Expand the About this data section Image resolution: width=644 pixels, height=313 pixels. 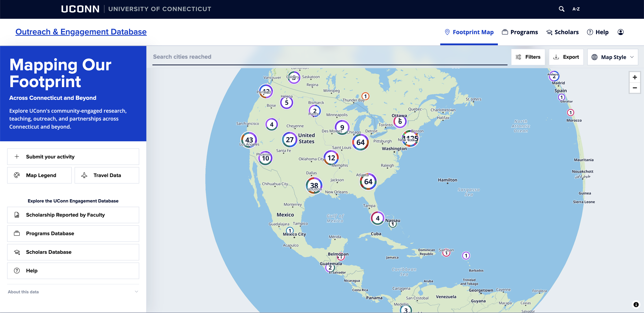(73, 292)
